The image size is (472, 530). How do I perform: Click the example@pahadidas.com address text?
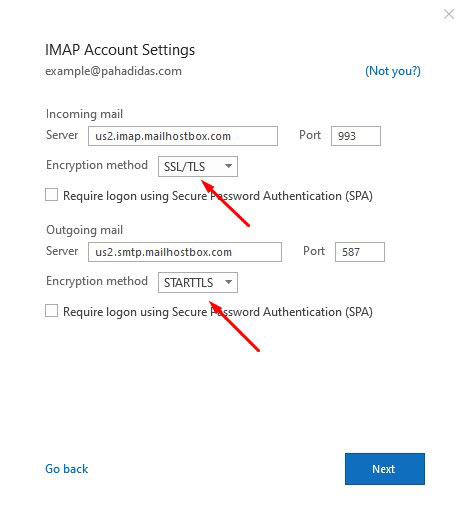coord(113,71)
